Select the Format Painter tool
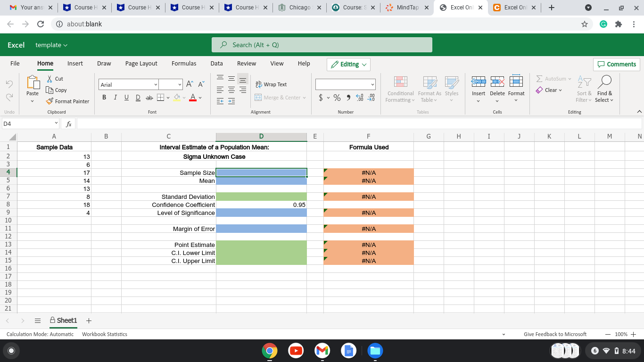The height and width of the screenshot is (362, 644). pyautogui.click(x=68, y=101)
